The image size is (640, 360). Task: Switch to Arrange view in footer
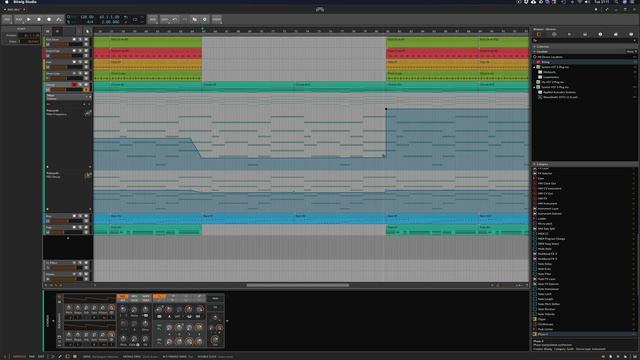click(x=19, y=356)
